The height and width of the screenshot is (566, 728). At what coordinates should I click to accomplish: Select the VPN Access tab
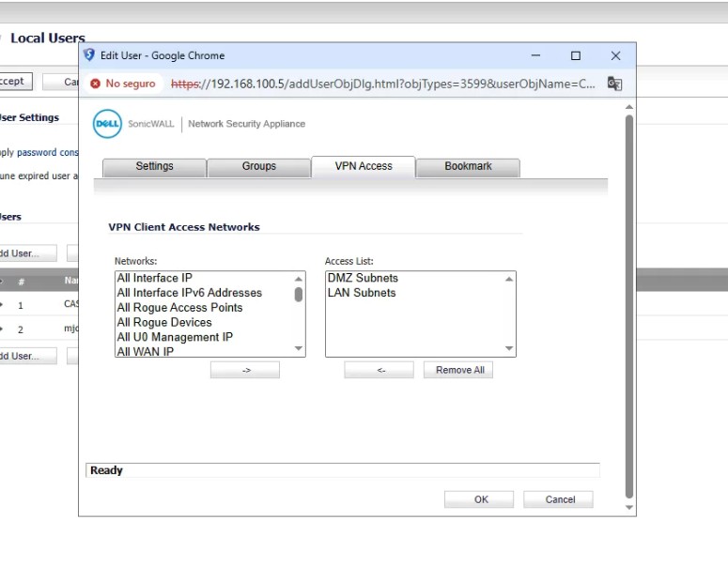(364, 166)
